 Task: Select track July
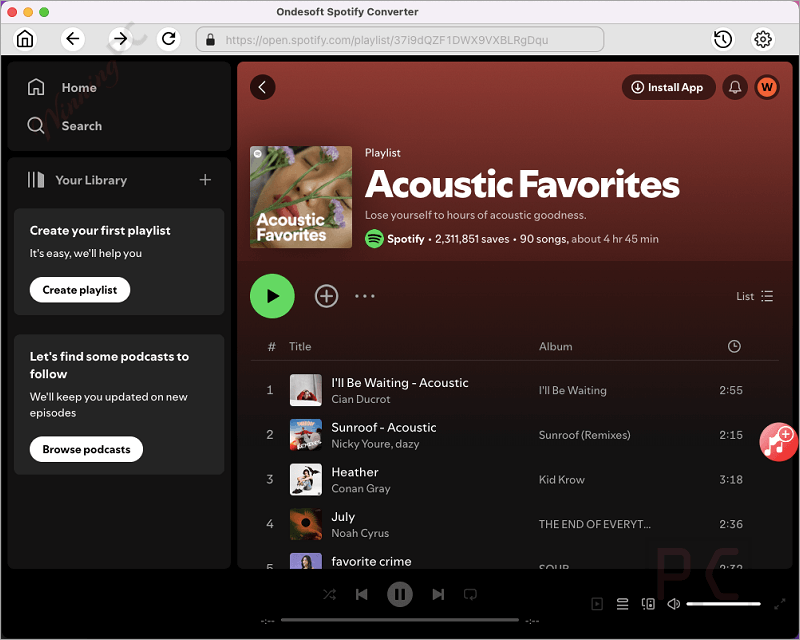[x=343, y=517]
